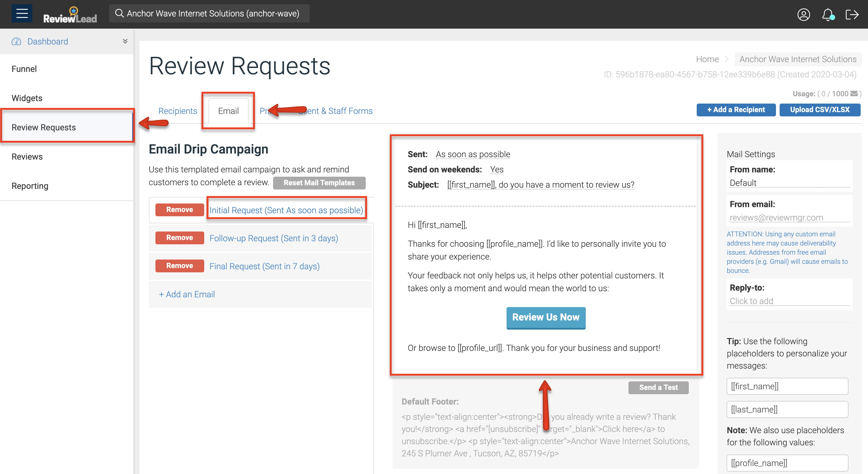Image resolution: width=868 pixels, height=474 pixels.
Task: Expand the Add an Email option
Action: (x=187, y=294)
